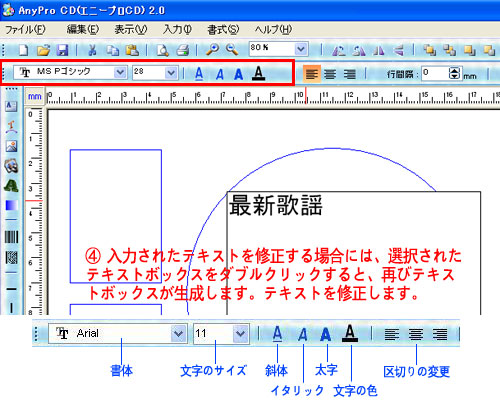The height and width of the screenshot is (400, 500).
Task: Save using the floppy disk icon
Action: pos(62,50)
